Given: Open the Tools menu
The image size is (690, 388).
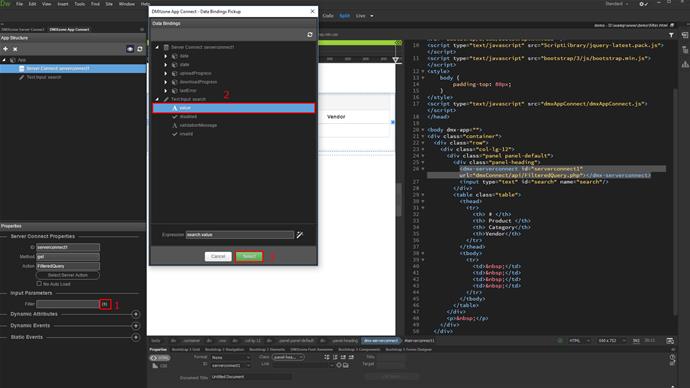Looking at the screenshot, I should [80, 4].
